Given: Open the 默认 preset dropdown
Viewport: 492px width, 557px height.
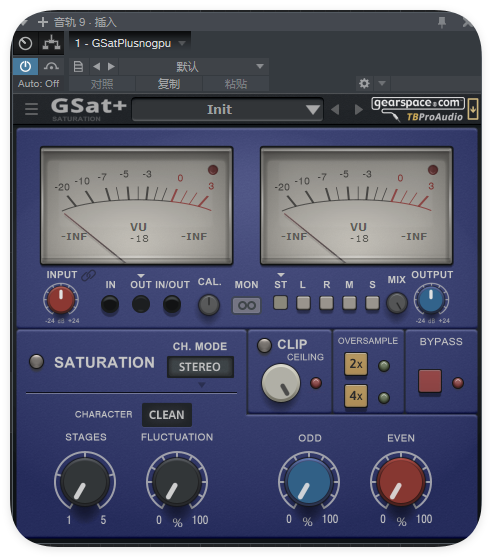Looking at the screenshot, I should (194, 66).
